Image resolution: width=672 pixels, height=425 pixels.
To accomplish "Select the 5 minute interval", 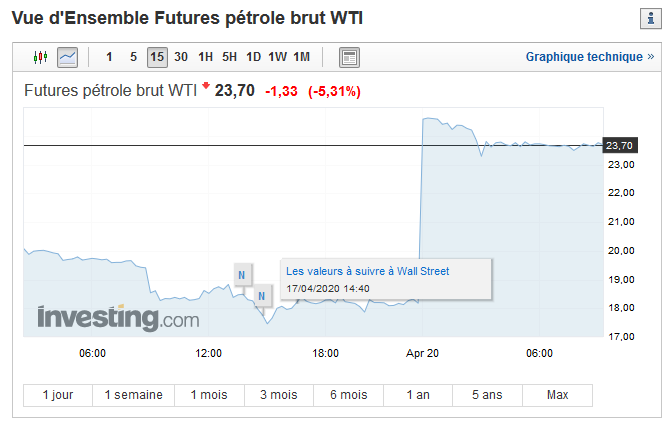I will 133,57.
